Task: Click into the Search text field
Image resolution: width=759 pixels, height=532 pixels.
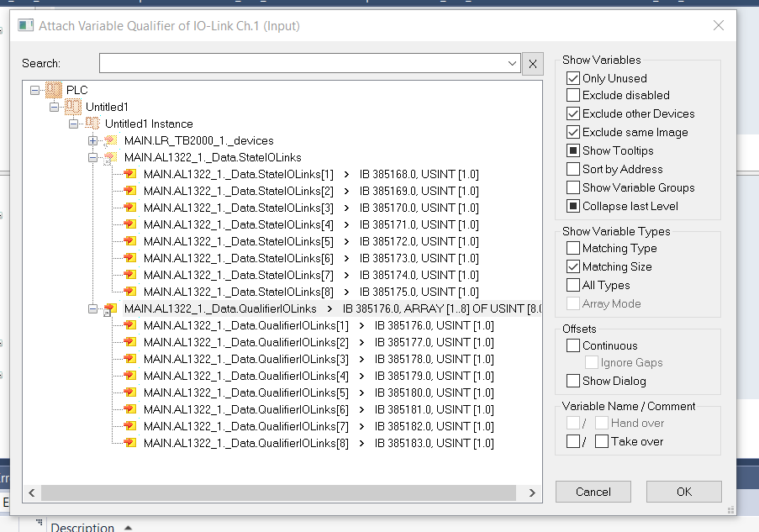Action: 303,63
